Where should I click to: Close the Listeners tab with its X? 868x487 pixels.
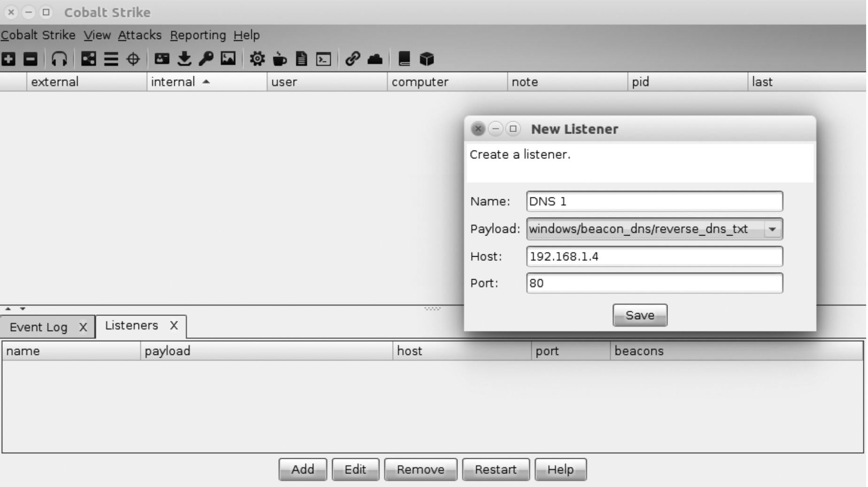tap(174, 326)
